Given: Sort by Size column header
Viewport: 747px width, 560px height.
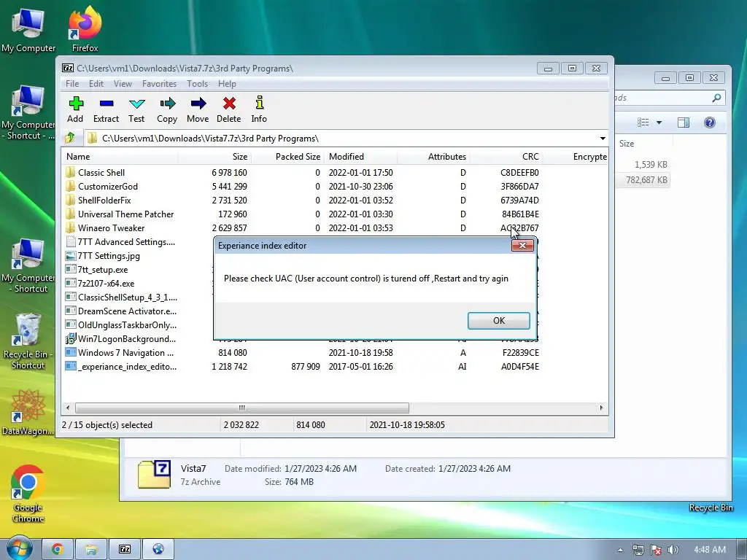Looking at the screenshot, I should click(x=215, y=156).
